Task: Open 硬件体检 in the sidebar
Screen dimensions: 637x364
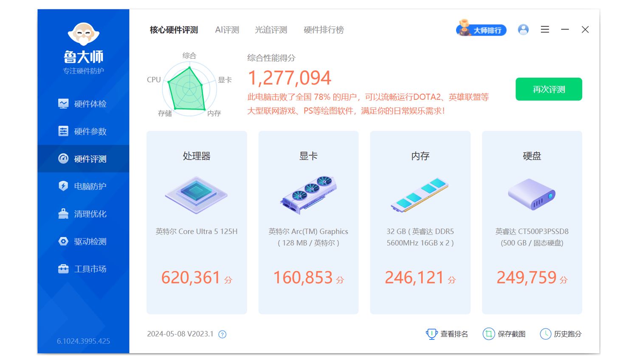Action: point(83,104)
